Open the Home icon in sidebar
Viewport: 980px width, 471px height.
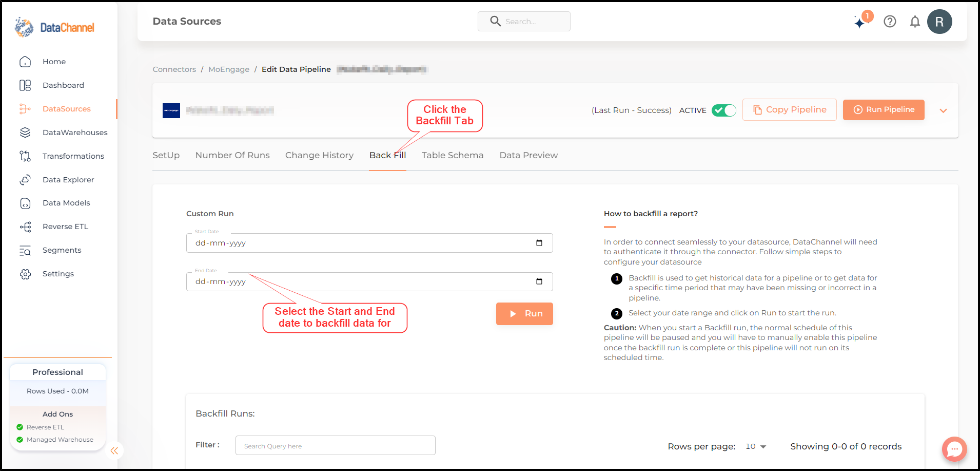(x=25, y=62)
